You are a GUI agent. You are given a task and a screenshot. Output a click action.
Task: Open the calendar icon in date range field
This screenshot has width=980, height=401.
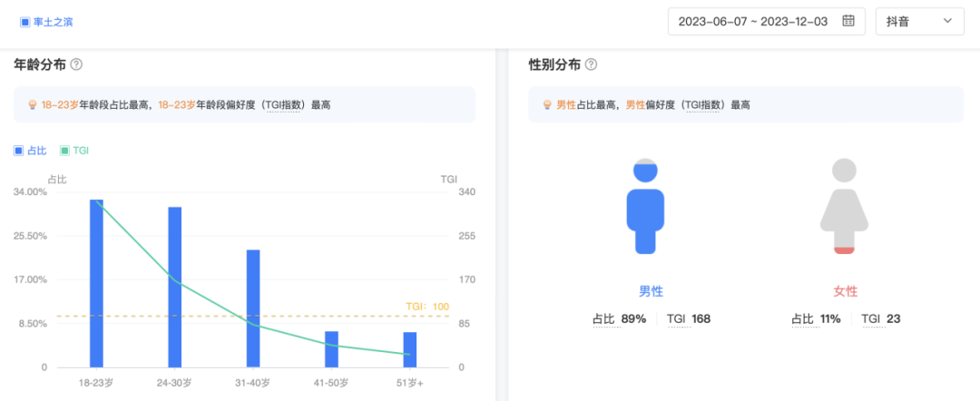coord(848,22)
